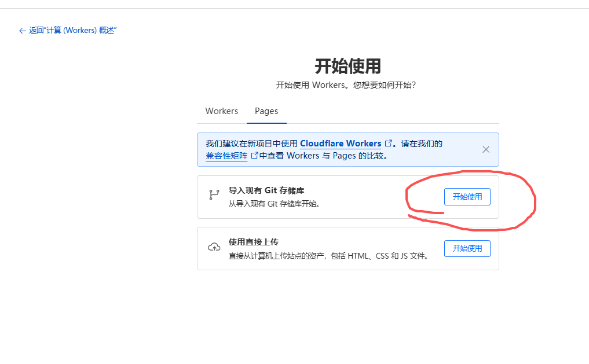This screenshot has width=589, height=364.
Task: Switch to the Workers tab
Action: click(221, 111)
